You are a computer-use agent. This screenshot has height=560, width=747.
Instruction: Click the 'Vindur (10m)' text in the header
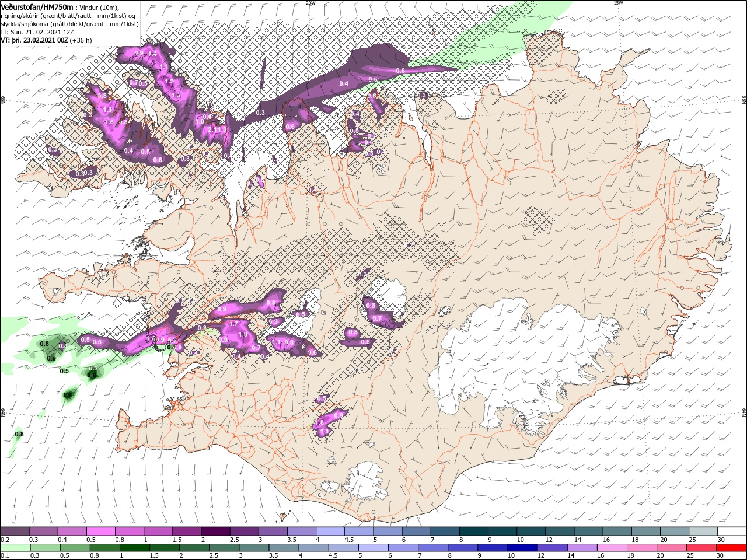(98, 7)
